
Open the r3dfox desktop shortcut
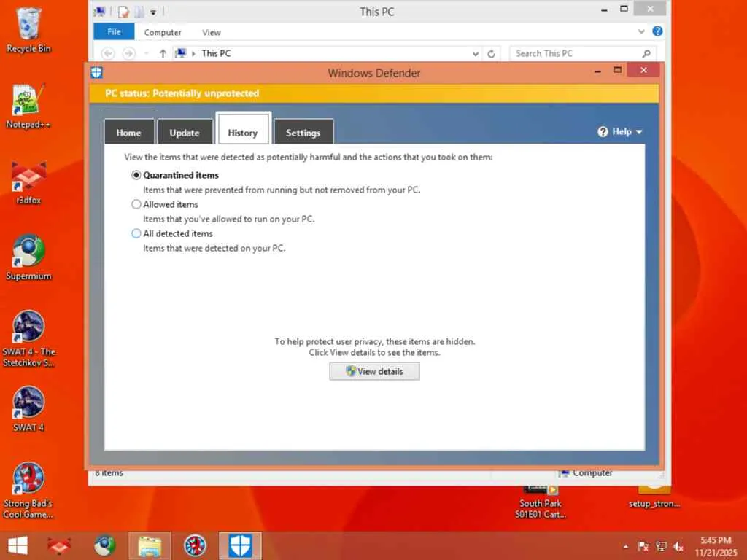(28, 182)
